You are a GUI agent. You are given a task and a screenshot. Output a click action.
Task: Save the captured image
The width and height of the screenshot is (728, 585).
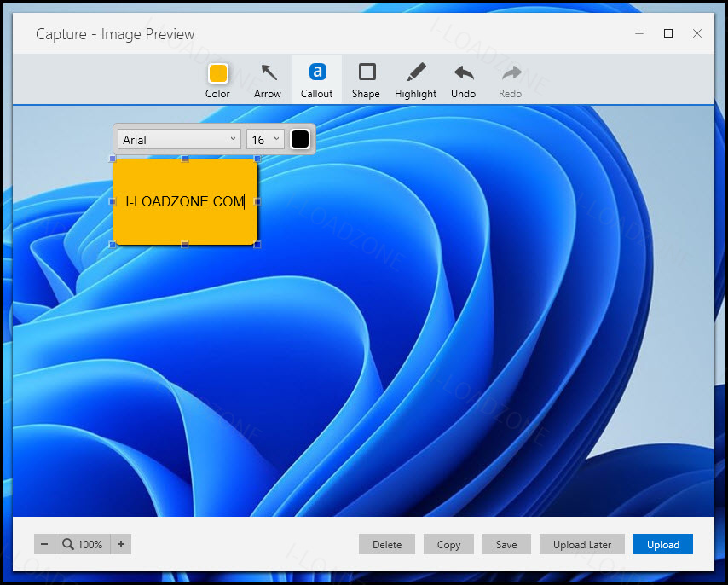coord(506,544)
